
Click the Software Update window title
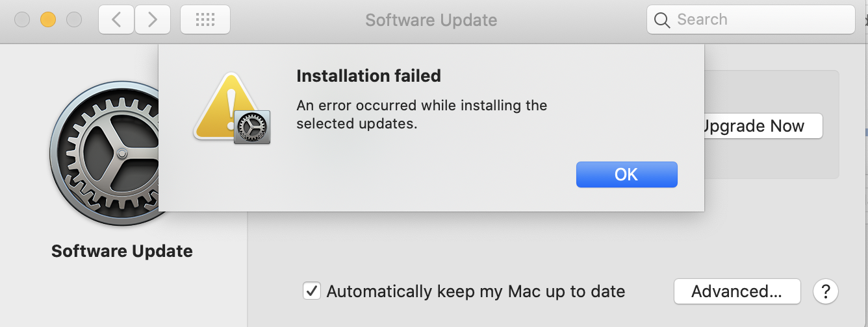pos(431,20)
